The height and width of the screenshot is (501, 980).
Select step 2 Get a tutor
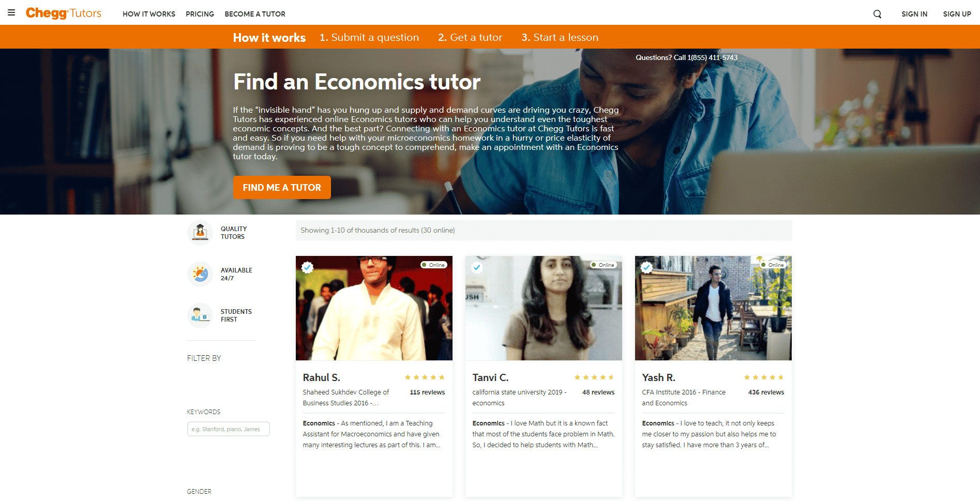[x=470, y=37]
